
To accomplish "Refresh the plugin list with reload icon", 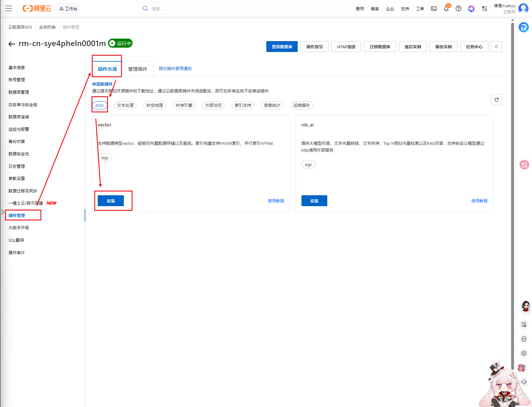I will 496,100.
